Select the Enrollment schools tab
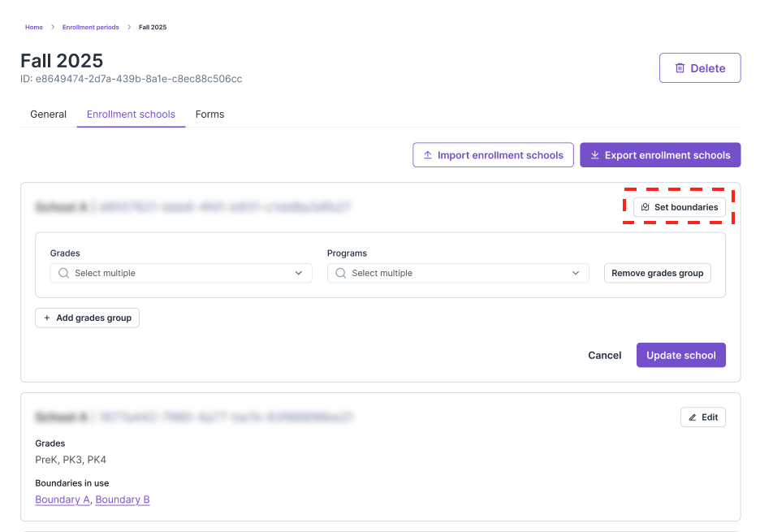Image resolution: width=760 pixels, height=532 pixels. 131,115
